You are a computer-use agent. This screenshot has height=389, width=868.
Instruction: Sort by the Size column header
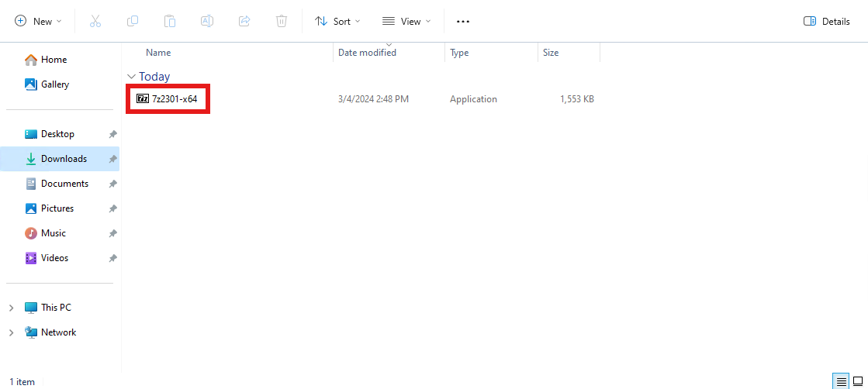(551, 53)
